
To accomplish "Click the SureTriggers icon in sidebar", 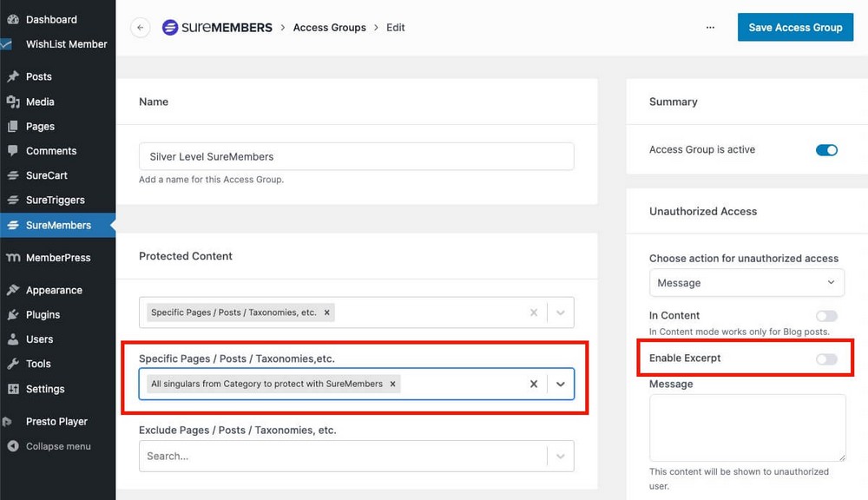I will [x=13, y=200].
